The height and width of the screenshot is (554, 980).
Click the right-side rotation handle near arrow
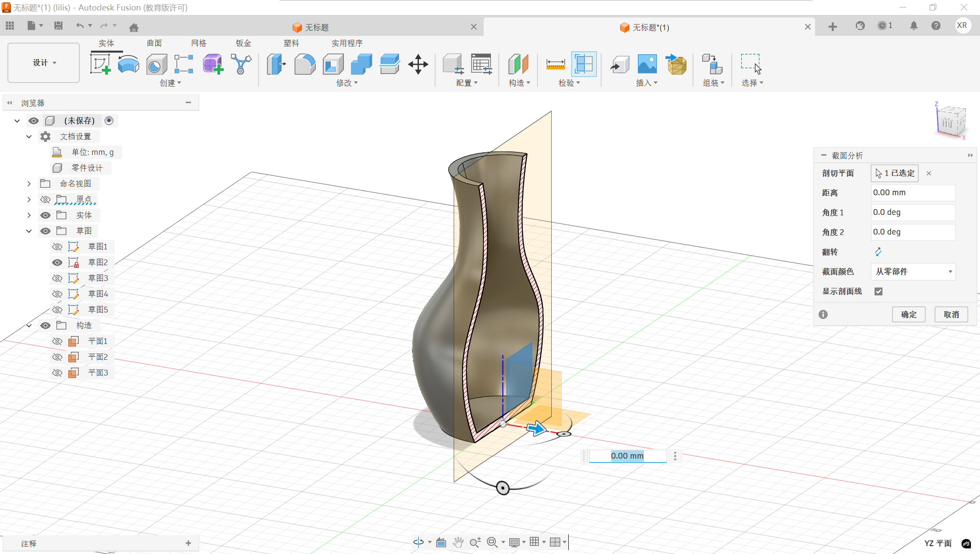coord(564,434)
